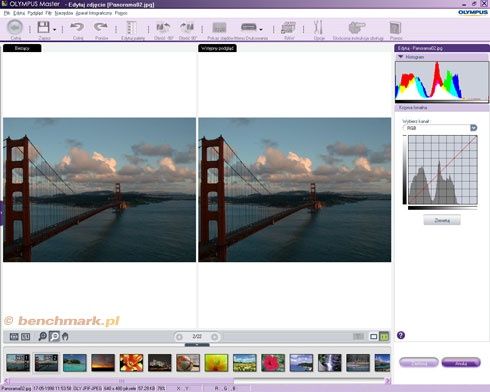Open the Edit palette toolbar icon
490x392 pixels.
(x=132, y=28)
